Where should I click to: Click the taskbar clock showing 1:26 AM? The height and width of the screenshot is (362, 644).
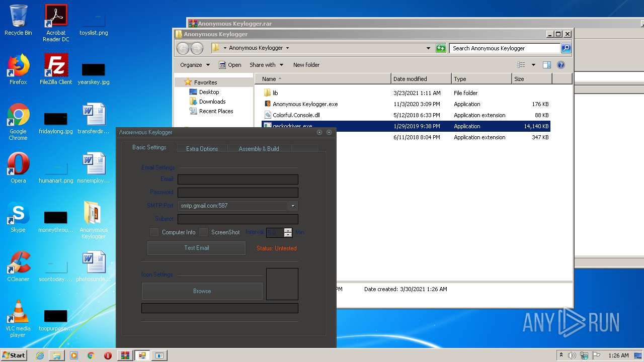618,355
